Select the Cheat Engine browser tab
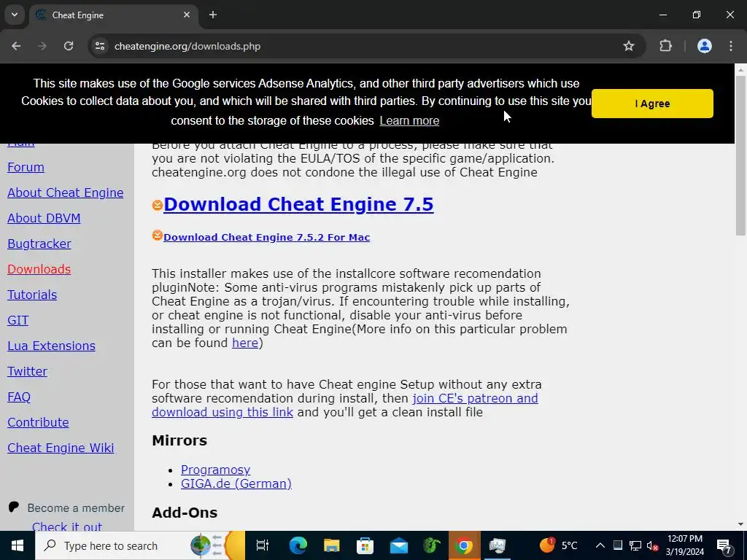The height and width of the screenshot is (560, 747). [x=113, y=15]
